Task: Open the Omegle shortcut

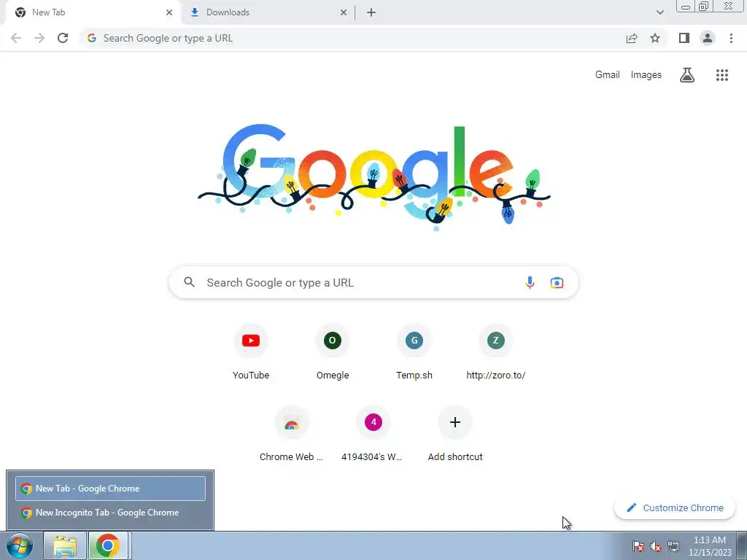Action: 333,352
